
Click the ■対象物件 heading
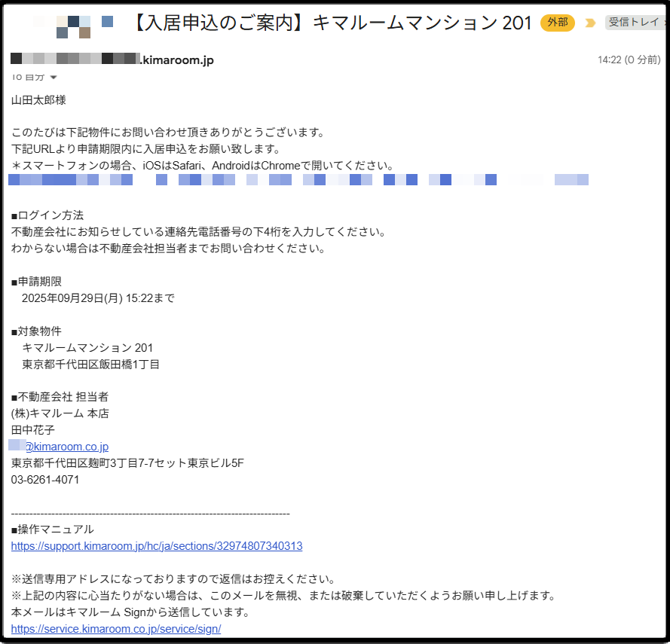pyautogui.click(x=36, y=331)
